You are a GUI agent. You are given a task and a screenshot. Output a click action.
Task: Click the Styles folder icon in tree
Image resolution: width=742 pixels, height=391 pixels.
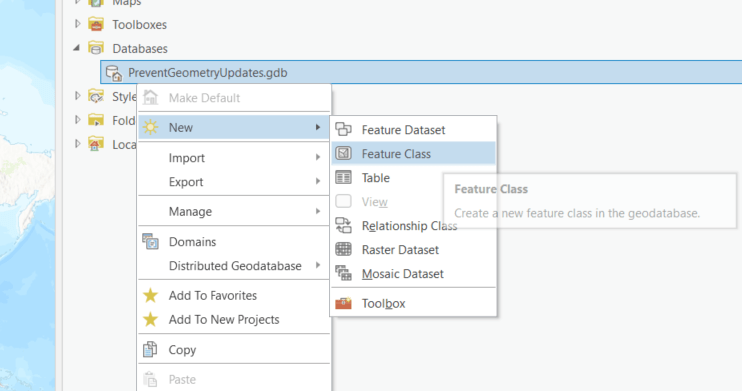(x=96, y=97)
